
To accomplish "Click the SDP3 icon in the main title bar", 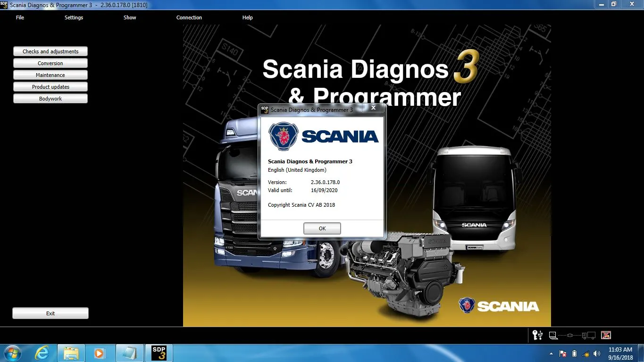I will (x=5, y=5).
